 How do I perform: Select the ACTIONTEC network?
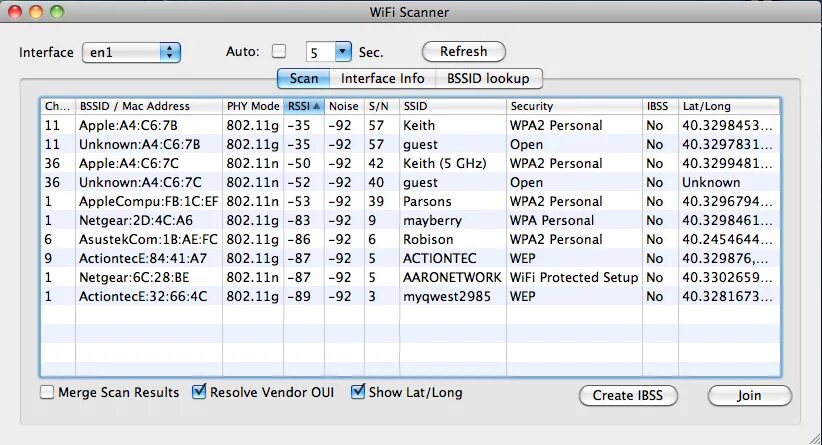point(410,258)
